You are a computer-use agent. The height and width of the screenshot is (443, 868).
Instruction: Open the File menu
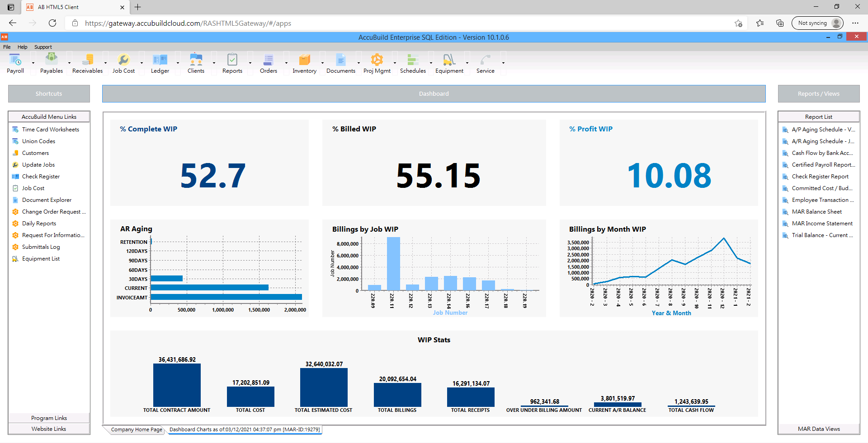click(7, 47)
